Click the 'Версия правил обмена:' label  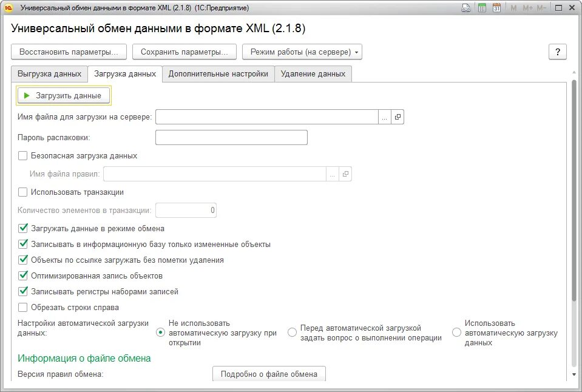[x=61, y=374]
